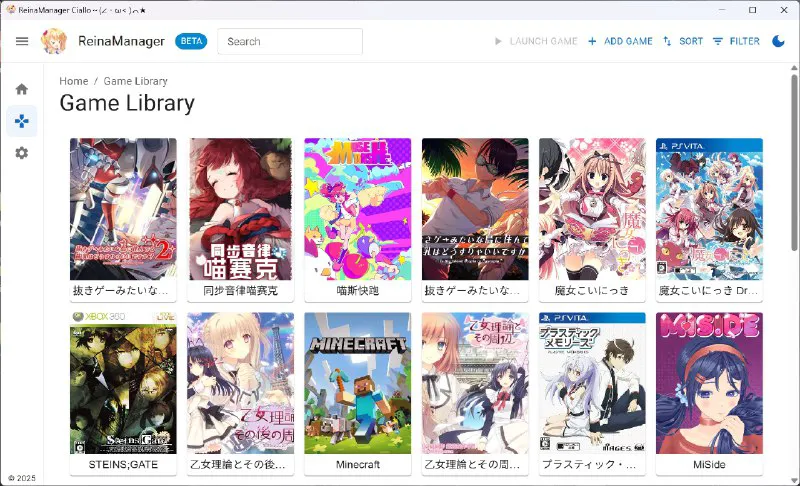Maximize the ReinaManager window
Viewport: 800px width, 486px height.
tap(753, 10)
